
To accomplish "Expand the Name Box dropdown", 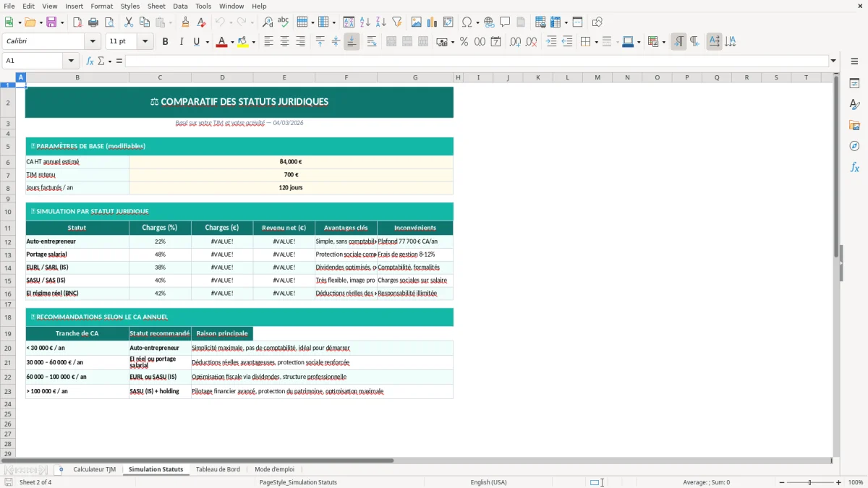I will 71,61.
